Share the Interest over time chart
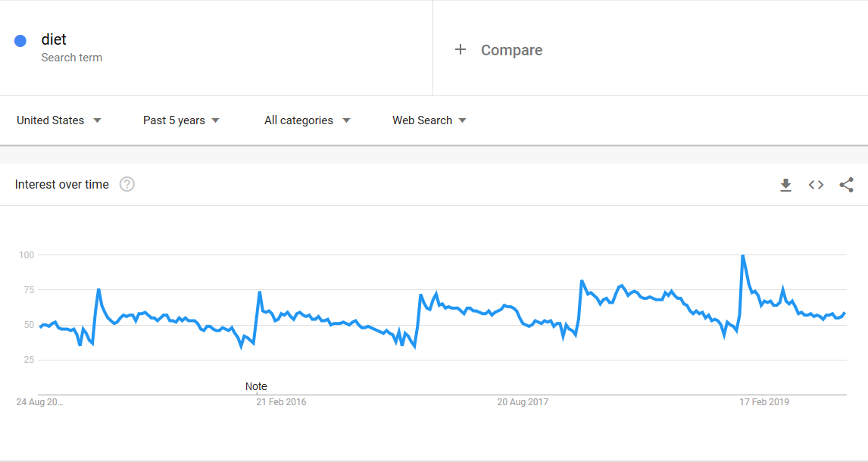This screenshot has width=868, height=462. (x=846, y=185)
